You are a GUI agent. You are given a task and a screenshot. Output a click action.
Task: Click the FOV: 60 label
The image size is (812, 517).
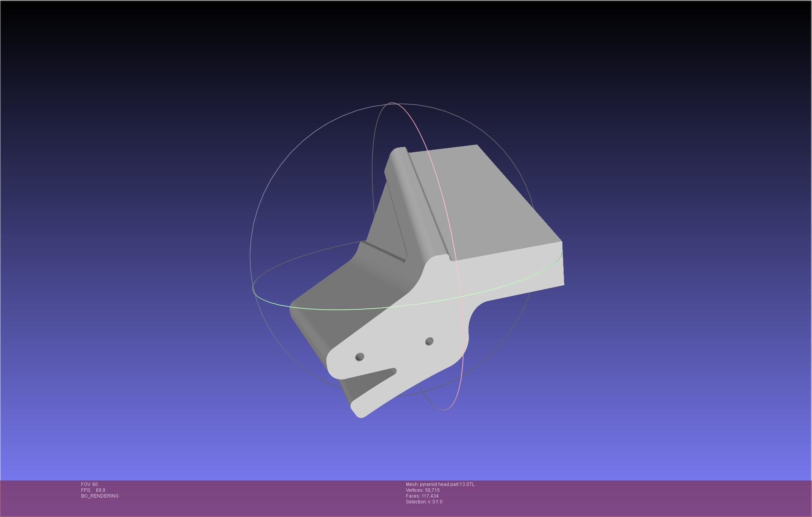[x=89, y=484]
